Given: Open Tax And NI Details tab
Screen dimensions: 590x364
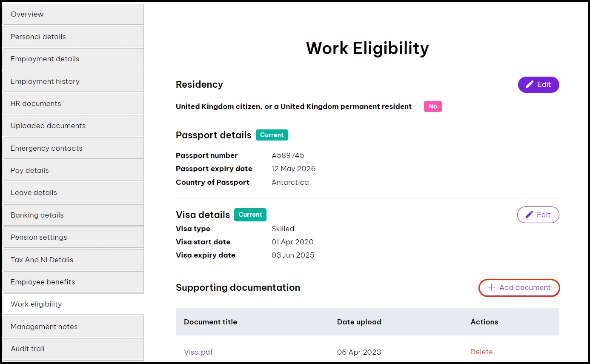Looking at the screenshot, I should pyautogui.click(x=73, y=260).
